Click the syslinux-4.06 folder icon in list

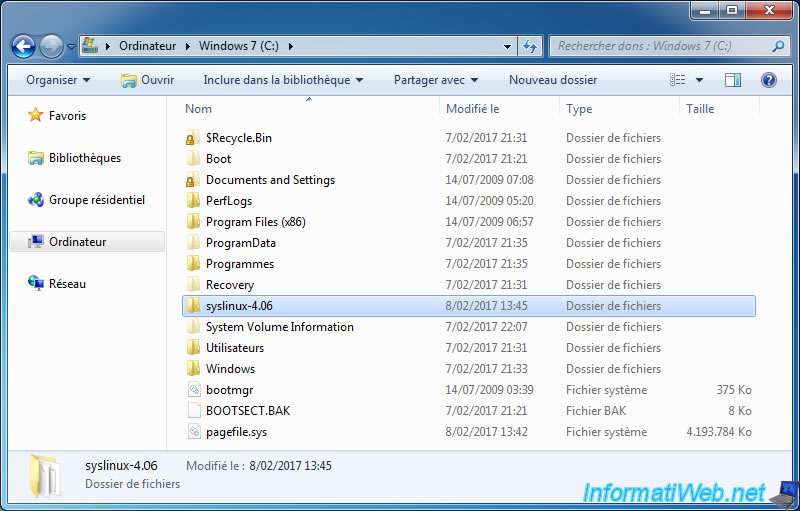(193, 305)
